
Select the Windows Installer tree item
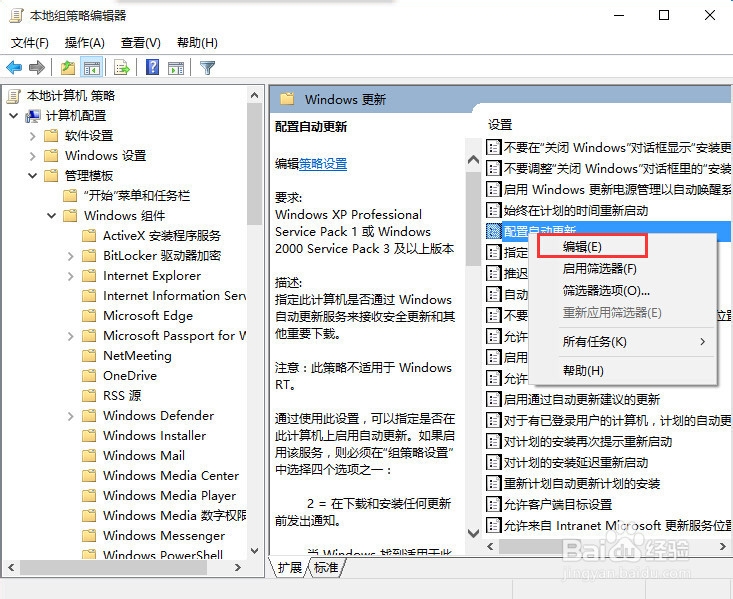[x=154, y=435]
